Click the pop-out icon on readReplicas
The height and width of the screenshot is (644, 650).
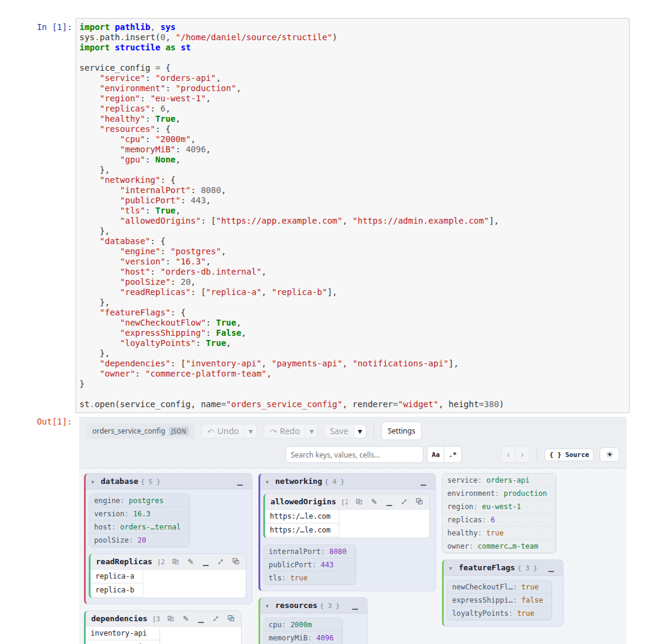[x=236, y=561]
